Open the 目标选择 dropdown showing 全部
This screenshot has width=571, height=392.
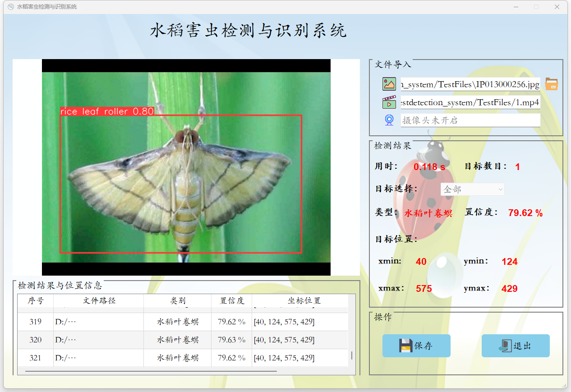[472, 189]
